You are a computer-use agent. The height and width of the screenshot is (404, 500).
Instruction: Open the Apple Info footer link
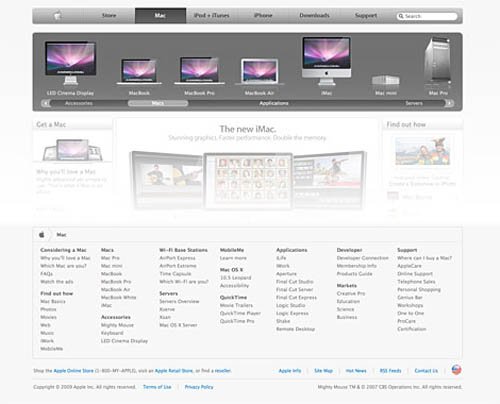click(290, 371)
